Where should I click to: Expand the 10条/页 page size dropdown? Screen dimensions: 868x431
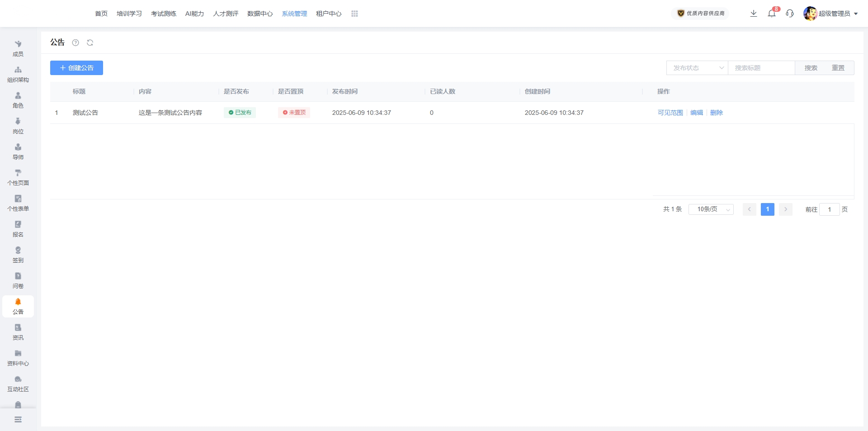711,209
